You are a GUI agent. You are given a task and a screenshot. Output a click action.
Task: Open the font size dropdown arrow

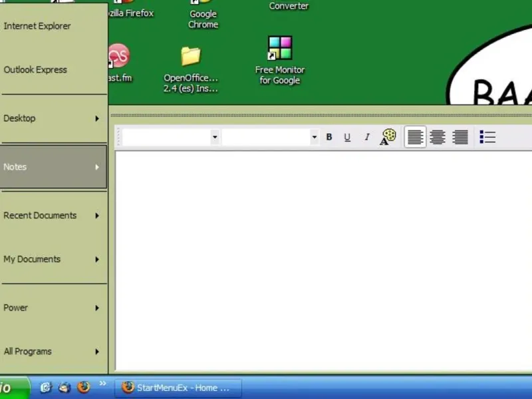[x=314, y=137]
